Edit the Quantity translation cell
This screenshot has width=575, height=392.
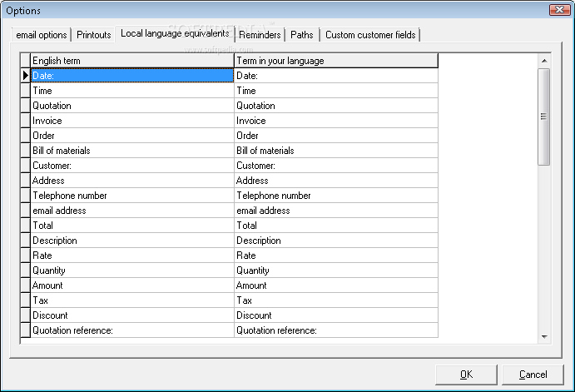(x=336, y=270)
